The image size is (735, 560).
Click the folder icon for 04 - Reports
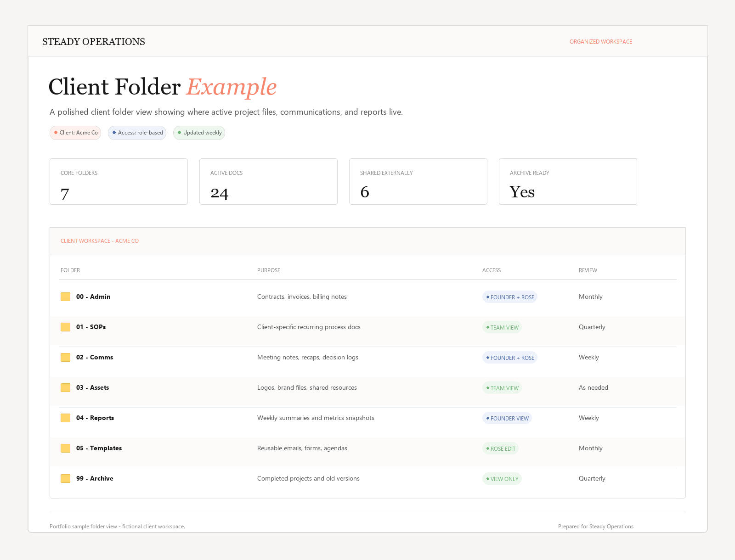pyautogui.click(x=65, y=418)
